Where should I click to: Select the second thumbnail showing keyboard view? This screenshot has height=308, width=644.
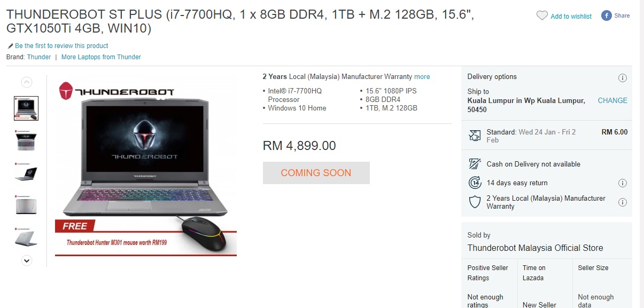click(26, 141)
